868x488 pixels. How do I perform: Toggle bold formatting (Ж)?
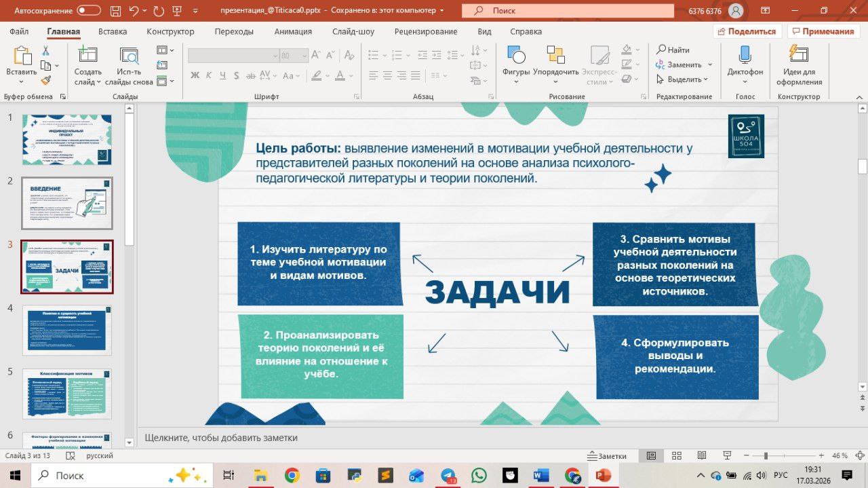pos(195,75)
